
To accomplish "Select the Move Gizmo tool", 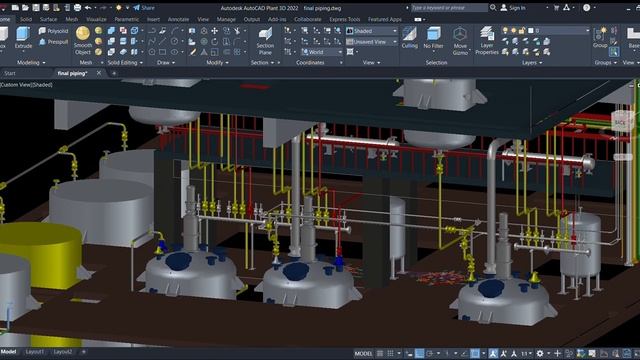I will pyautogui.click(x=460, y=40).
